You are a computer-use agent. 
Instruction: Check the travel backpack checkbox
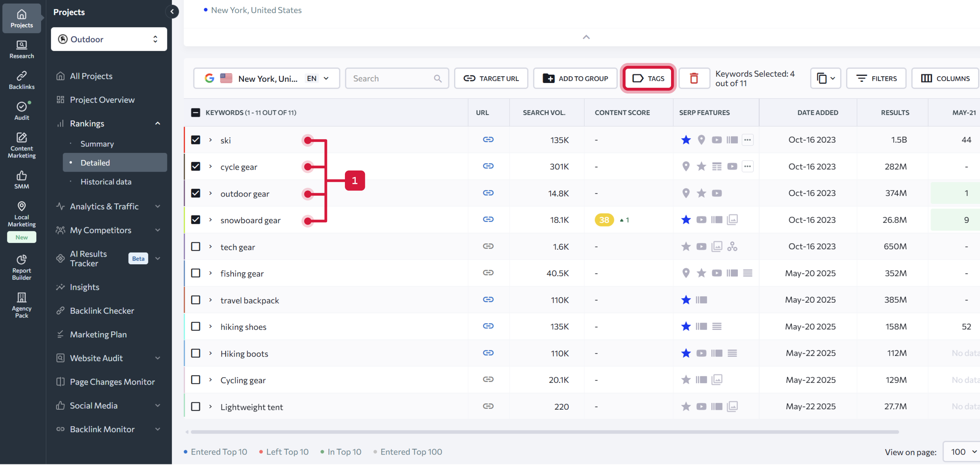196,300
